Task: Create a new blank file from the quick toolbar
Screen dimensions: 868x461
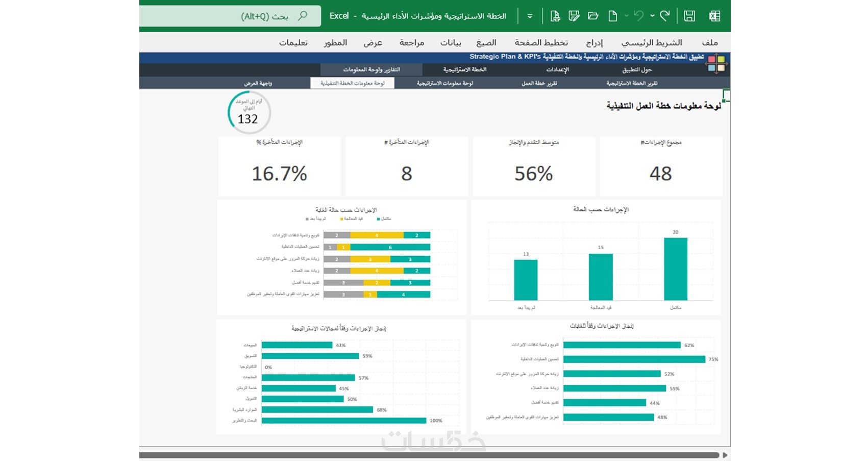Action: click(613, 16)
